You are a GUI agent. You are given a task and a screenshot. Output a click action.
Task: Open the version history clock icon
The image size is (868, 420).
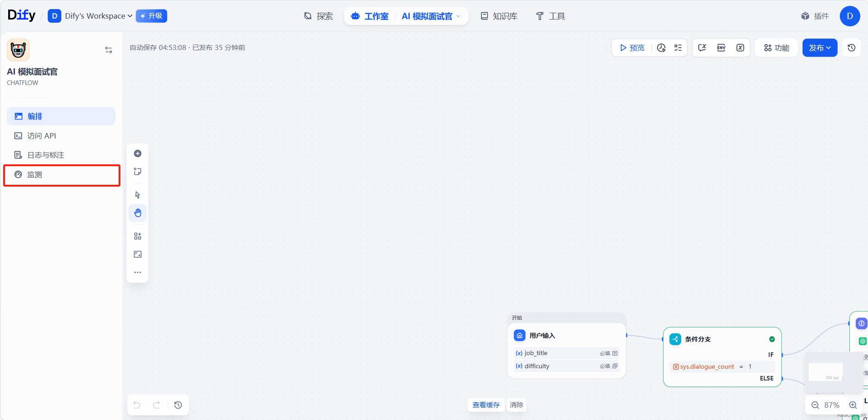[x=852, y=48]
